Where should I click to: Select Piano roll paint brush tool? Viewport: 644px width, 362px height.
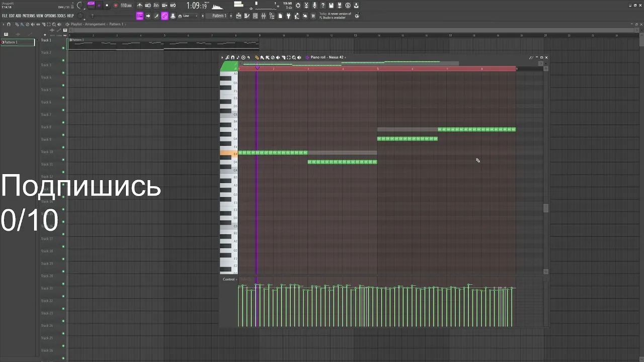[x=262, y=57]
